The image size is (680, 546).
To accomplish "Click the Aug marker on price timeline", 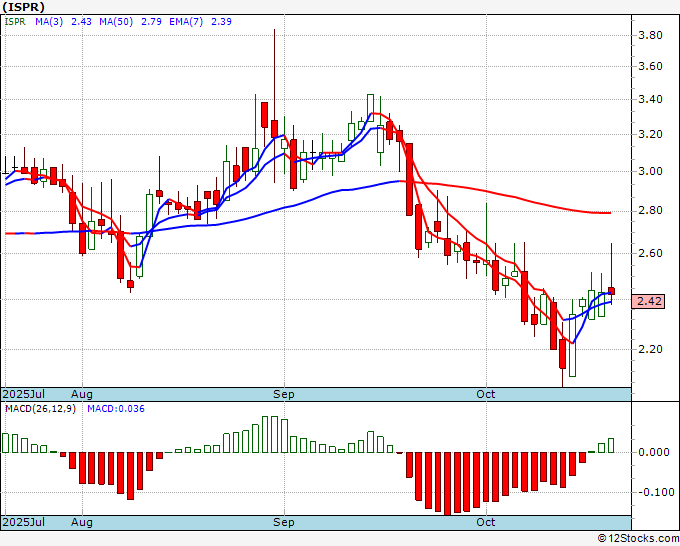I will tap(82, 394).
